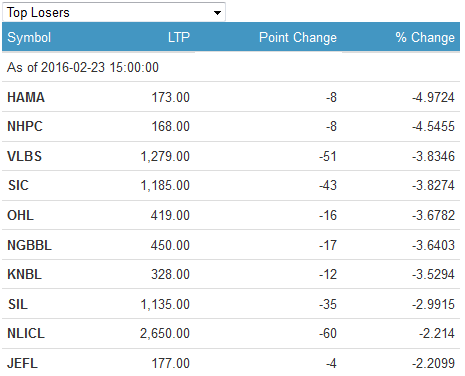Select the VLBS point change -51
The width and height of the screenshot is (465, 376).
pyautogui.click(x=328, y=156)
